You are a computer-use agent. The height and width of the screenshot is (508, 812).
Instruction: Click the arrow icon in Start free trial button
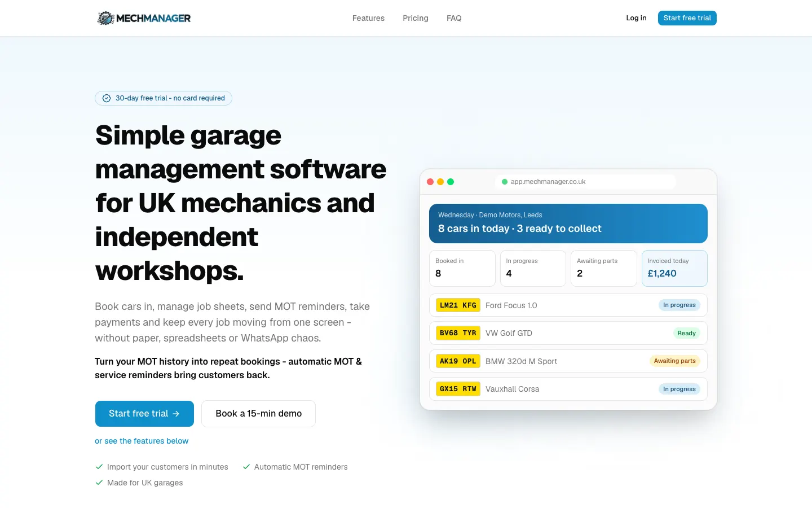point(176,414)
